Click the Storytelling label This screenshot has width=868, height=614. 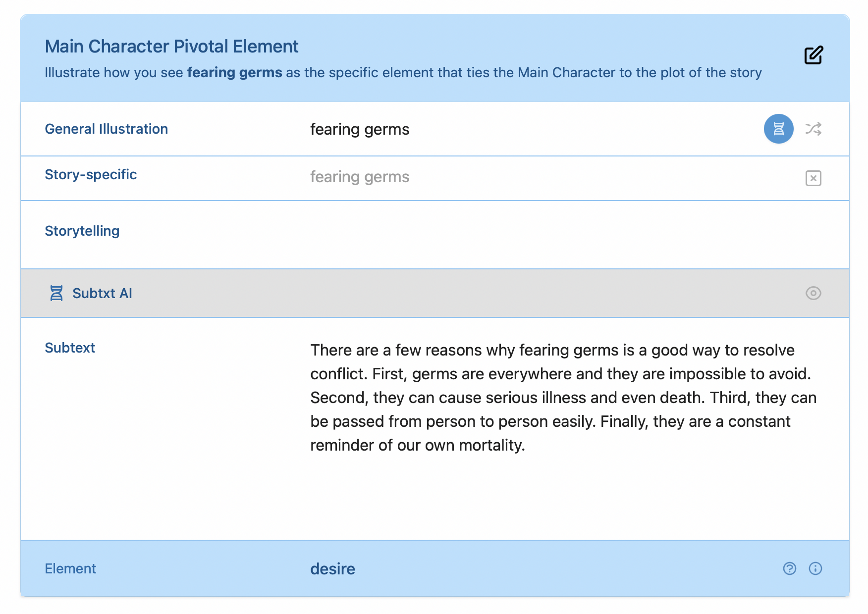click(x=82, y=231)
